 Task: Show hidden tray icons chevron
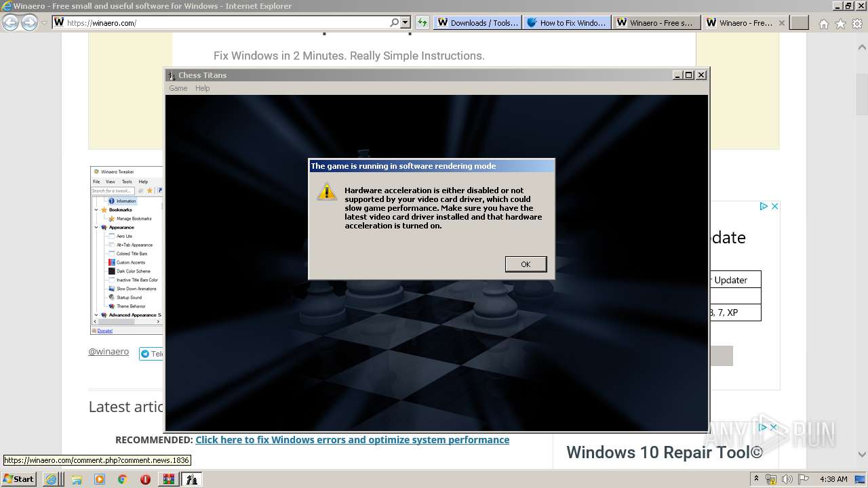pos(756,479)
